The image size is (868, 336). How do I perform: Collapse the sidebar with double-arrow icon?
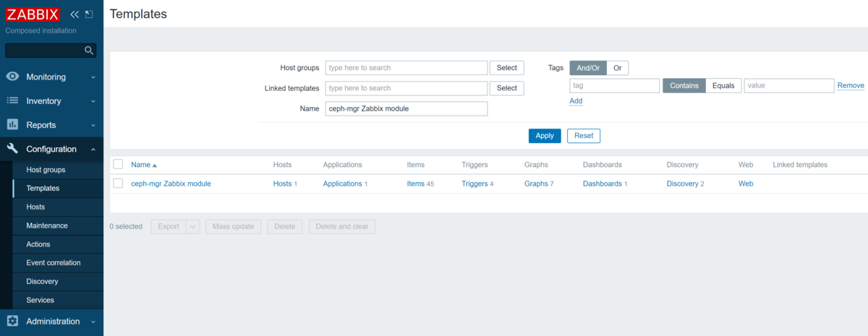point(75,14)
